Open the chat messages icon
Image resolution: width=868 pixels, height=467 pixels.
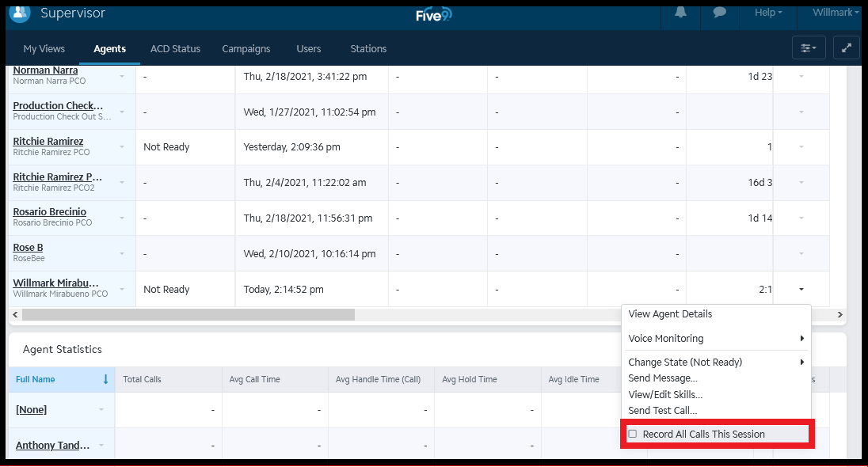(719, 13)
